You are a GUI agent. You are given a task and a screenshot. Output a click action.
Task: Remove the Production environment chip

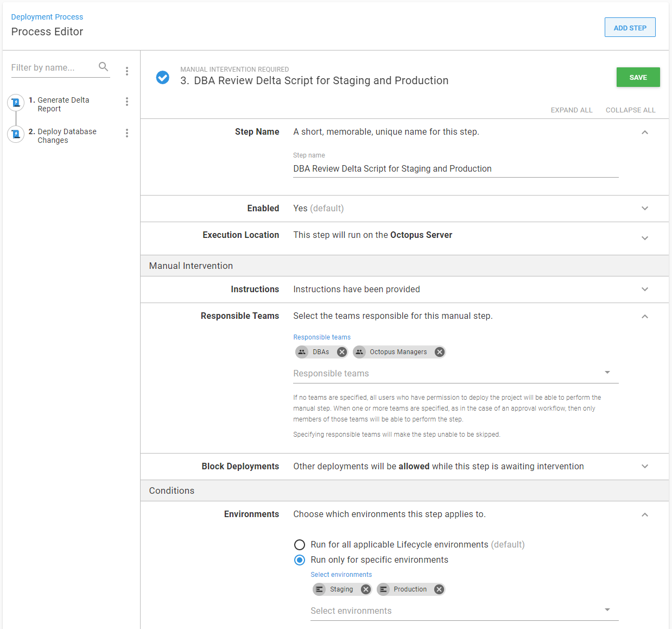click(439, 589)
